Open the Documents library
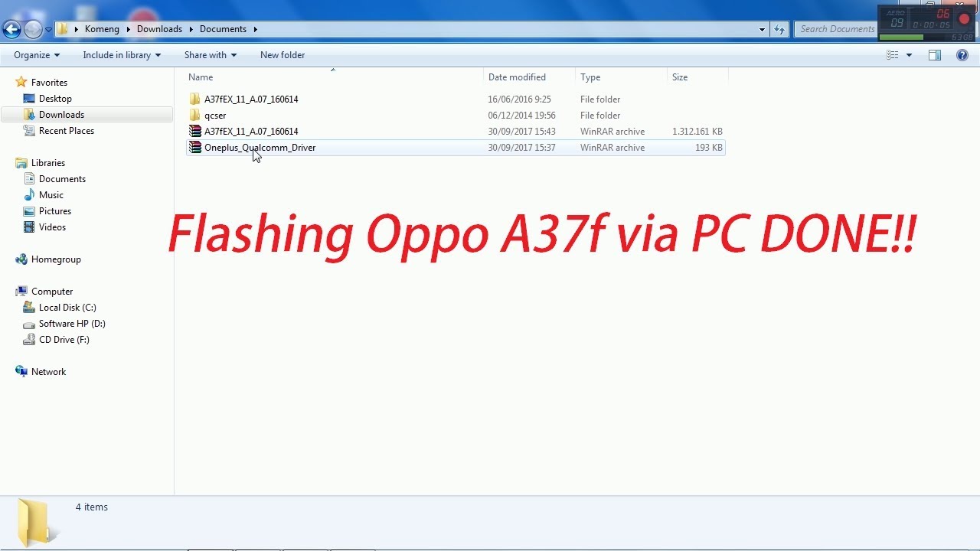This screenshot has width=980, height=551. coord(62,179)
